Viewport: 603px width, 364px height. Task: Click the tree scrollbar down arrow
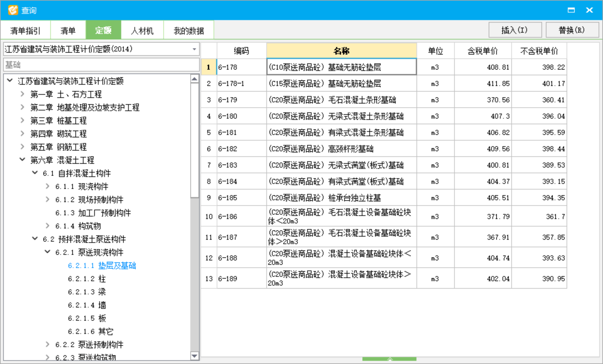[x=194, y=356]
